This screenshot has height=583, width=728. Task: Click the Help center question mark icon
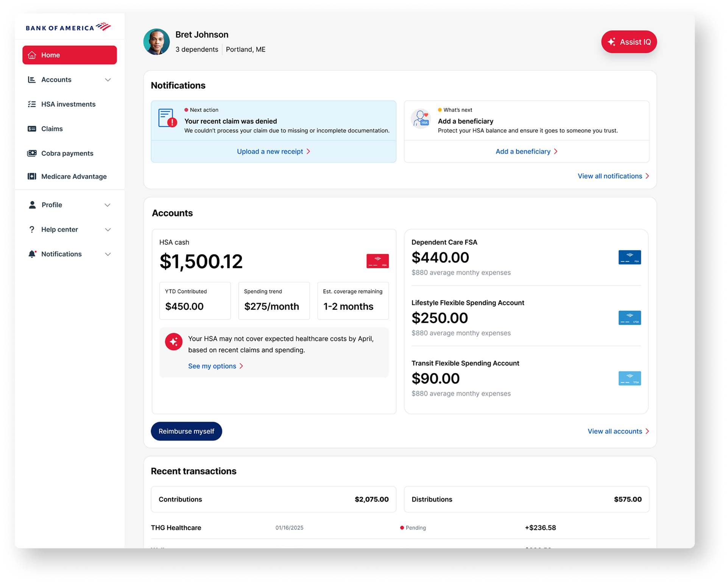coord(32,229)
